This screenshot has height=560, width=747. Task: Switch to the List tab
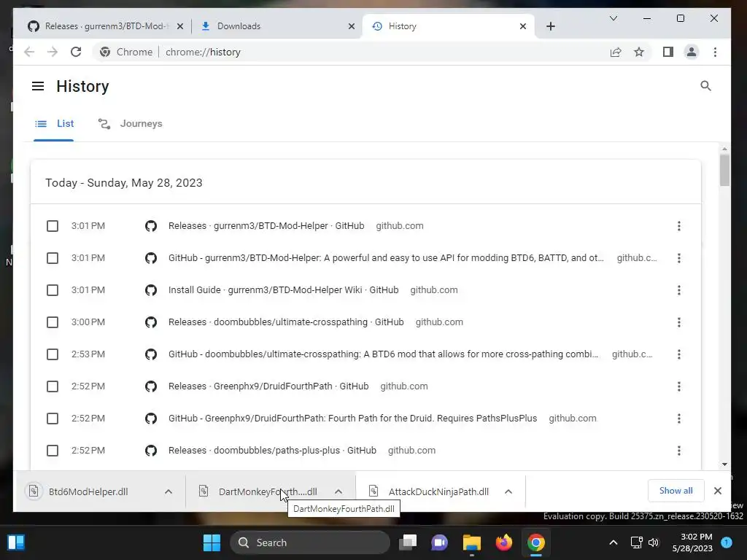(54, 124)
